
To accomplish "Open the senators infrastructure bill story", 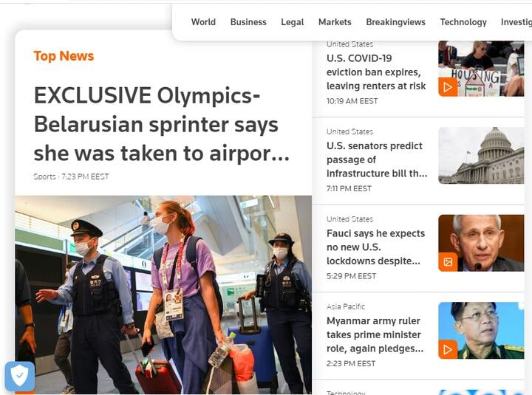I will pyautogui.click(x=377, y=159).
